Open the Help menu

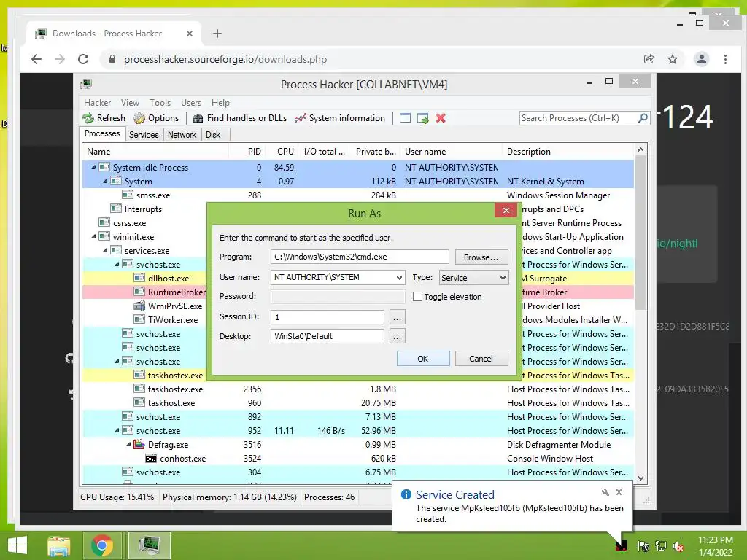220,102
